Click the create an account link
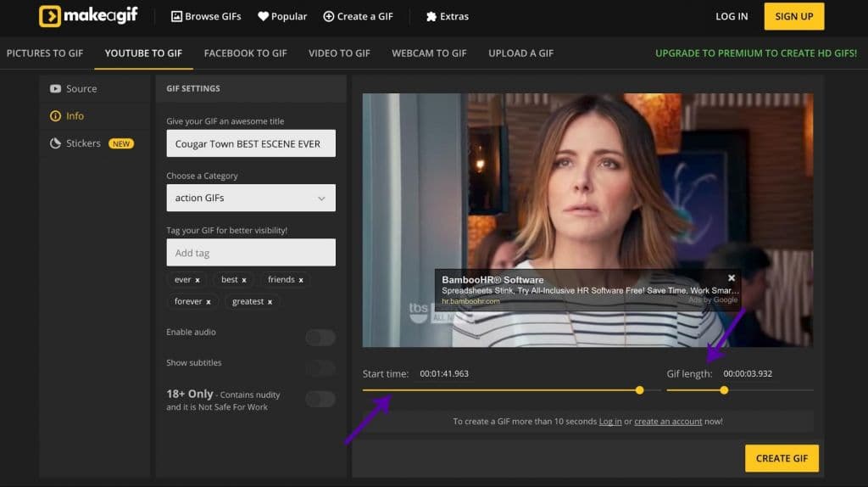 click(668, 422)
